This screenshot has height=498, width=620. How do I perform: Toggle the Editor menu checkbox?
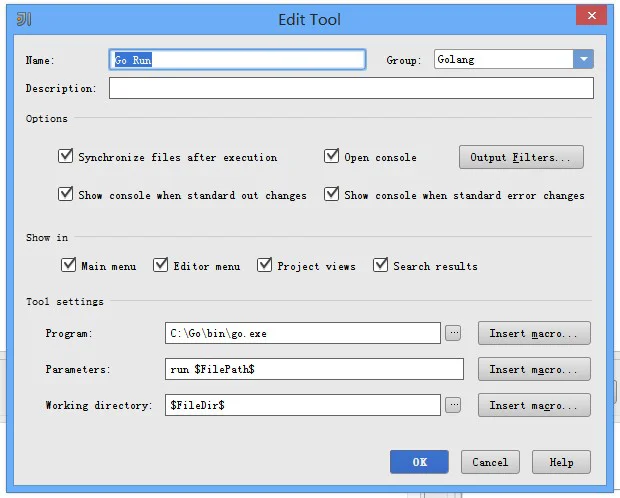[161, 265]
